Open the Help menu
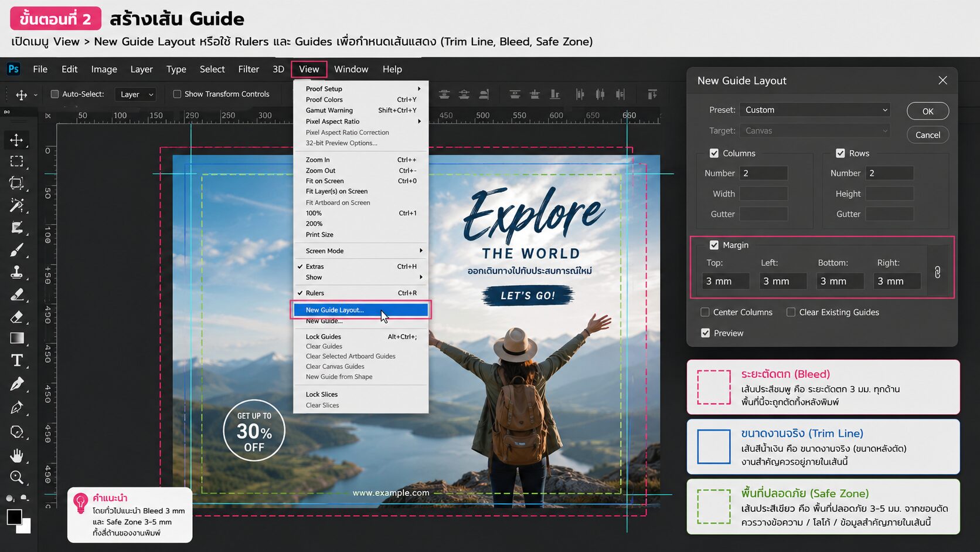This screenshot has height=552, width=980. [x=392, y=69]
